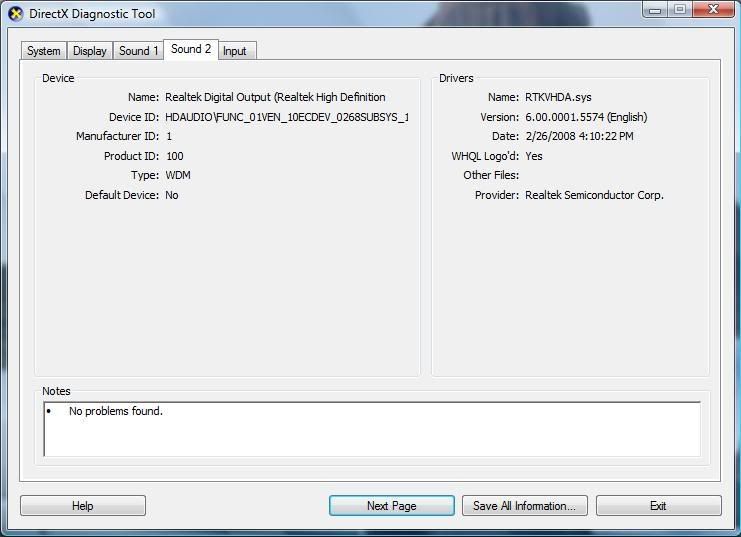Viewport: 741px width, 537px height.
Task: Switch to the System tab
Action: 43,51
